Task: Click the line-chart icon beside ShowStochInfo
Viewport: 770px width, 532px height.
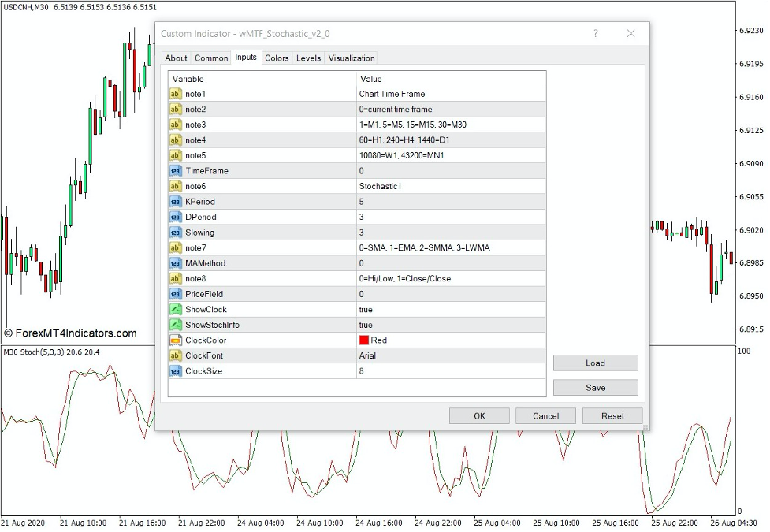Action: 175,325
